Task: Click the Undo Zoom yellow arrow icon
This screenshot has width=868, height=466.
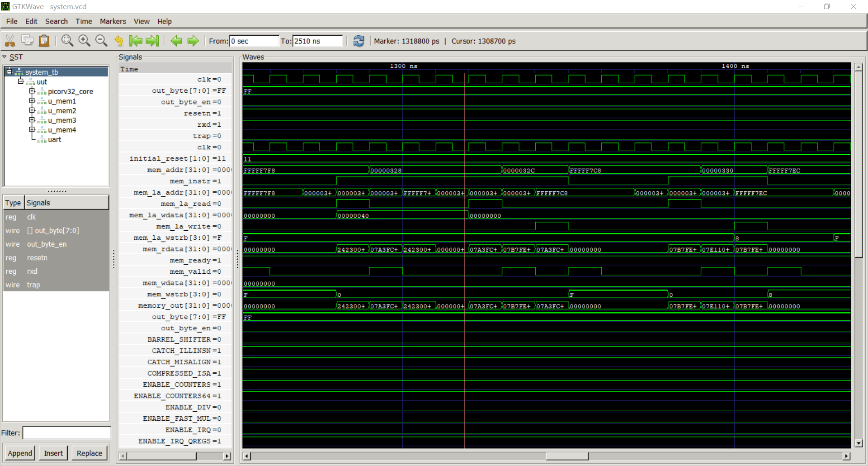Action: click(118, 41)
